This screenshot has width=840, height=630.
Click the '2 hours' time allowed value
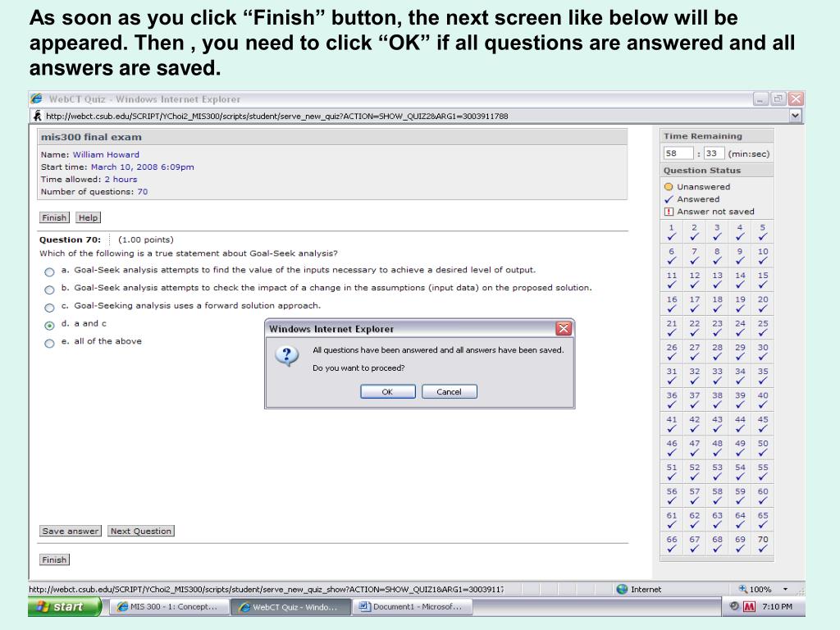(121, 179)
